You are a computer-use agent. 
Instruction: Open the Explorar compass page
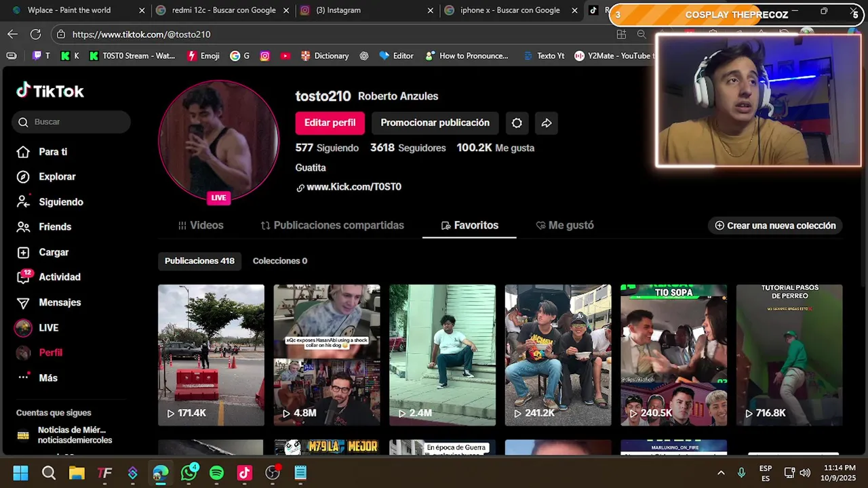pyautogui.click(x=46, y=177)
